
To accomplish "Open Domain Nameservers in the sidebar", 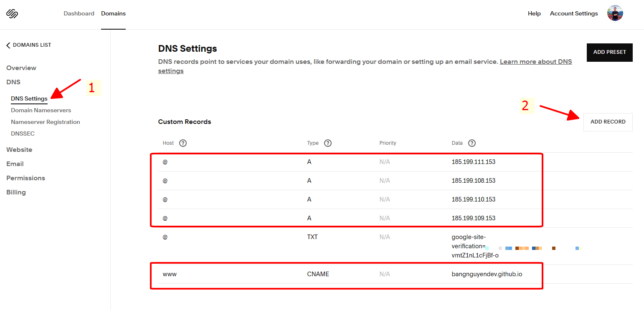I will [41, 111].
